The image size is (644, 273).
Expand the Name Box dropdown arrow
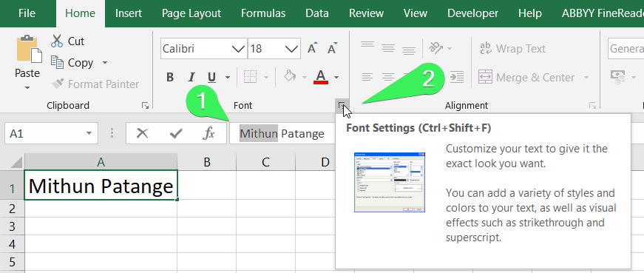[89, 133]
